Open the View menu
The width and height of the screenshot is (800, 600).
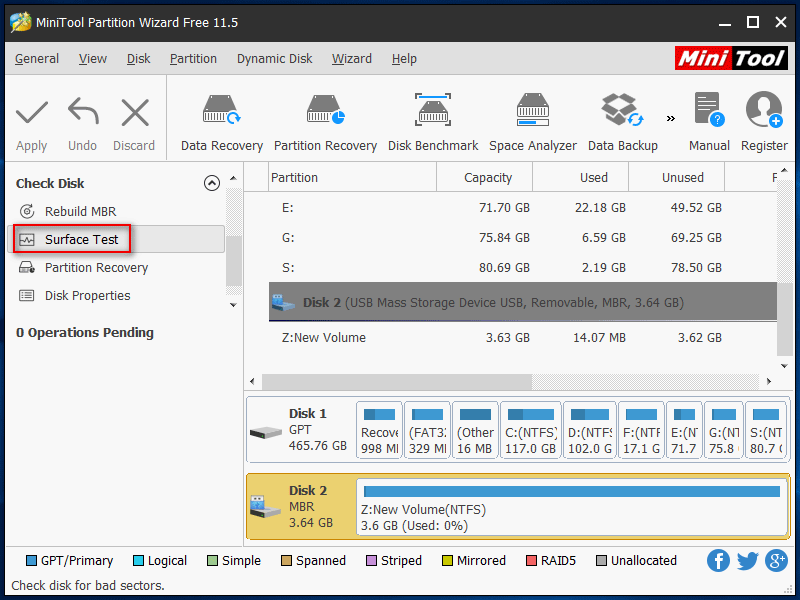pyautogui.click(x=93, y=59)
